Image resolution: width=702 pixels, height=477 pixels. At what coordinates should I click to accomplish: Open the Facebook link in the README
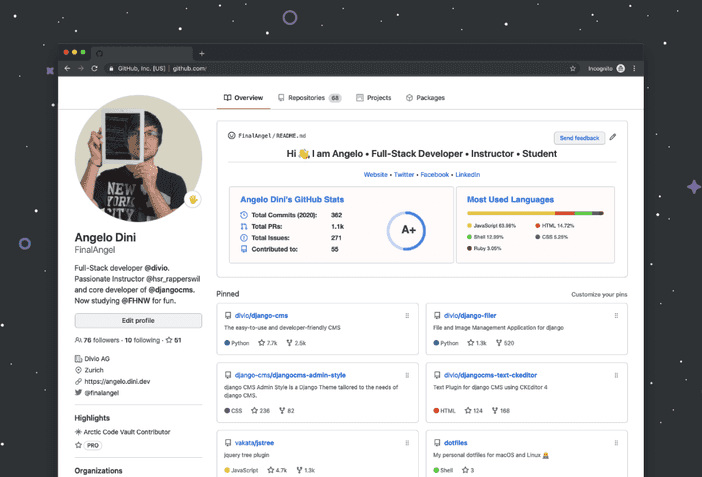pos(435,175)
